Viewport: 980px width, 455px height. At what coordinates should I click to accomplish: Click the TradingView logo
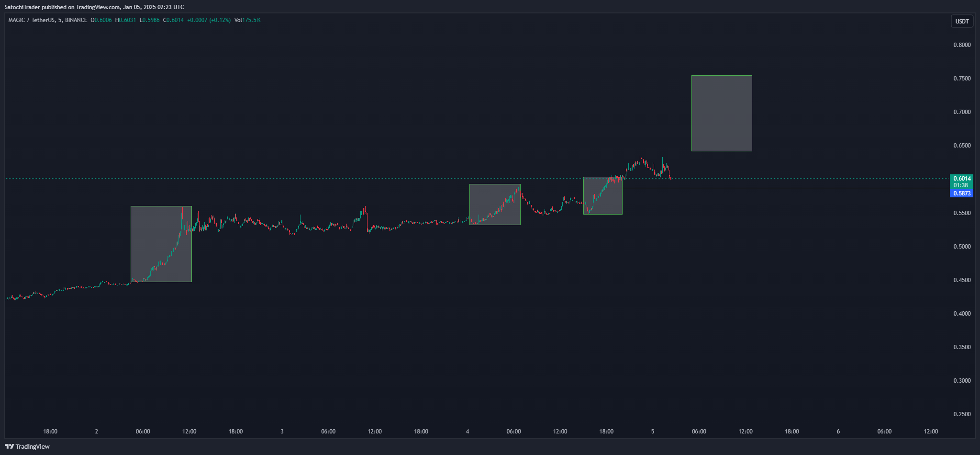pyautogui.click(x=27, y=446)
